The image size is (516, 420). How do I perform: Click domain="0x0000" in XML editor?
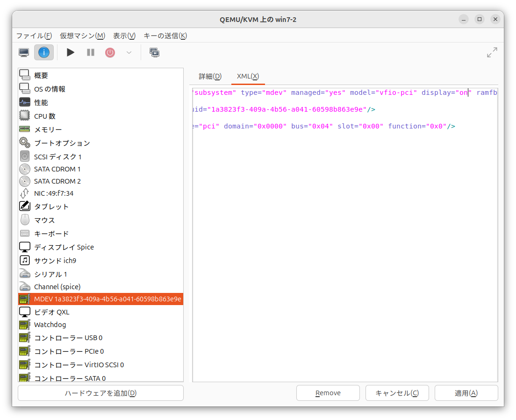click(x=255, y=126)
